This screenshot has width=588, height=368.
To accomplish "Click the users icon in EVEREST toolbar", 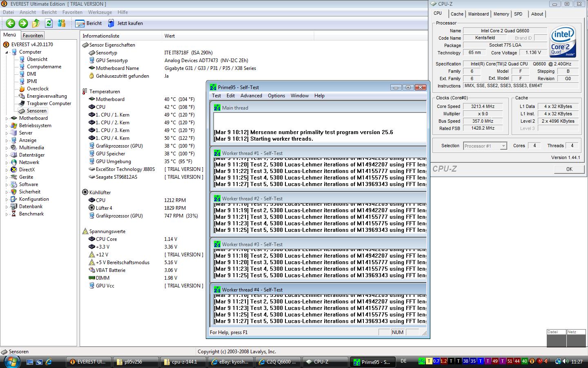I will click(x=62, y=23).
